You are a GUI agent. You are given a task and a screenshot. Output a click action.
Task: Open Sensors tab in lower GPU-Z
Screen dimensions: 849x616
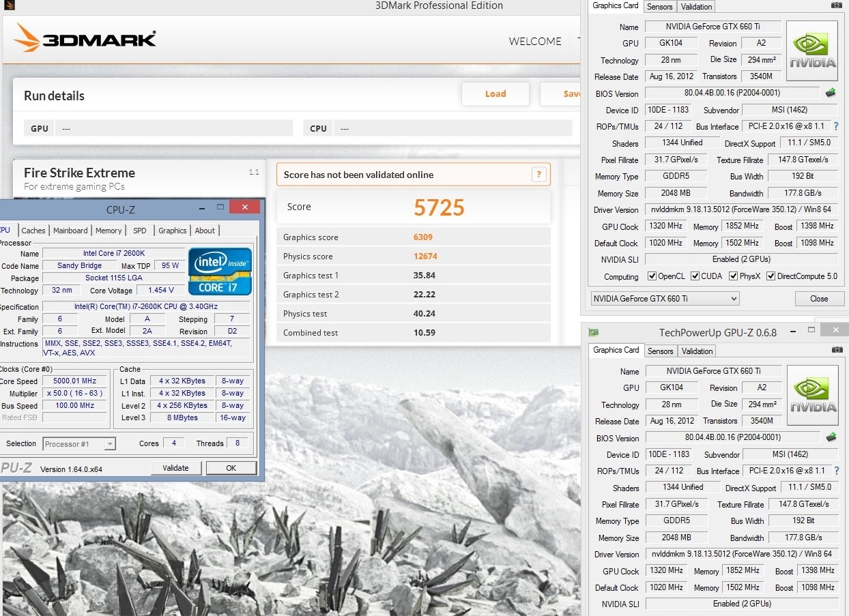660,351
